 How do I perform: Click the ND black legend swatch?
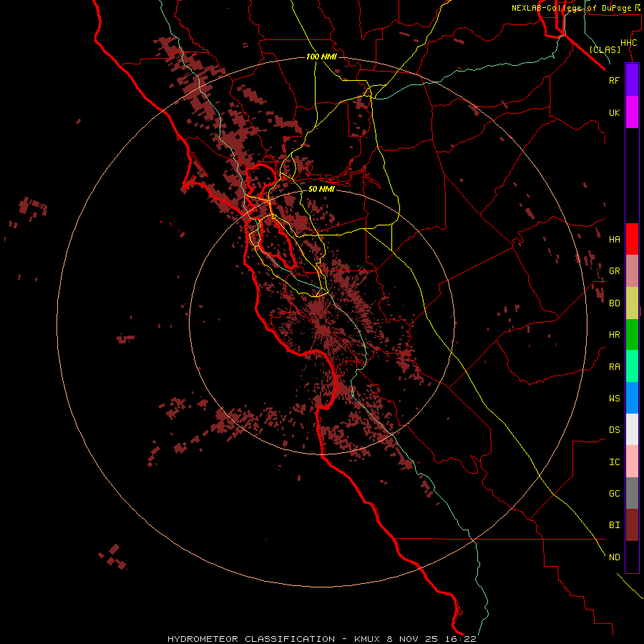tap(632, 557)
